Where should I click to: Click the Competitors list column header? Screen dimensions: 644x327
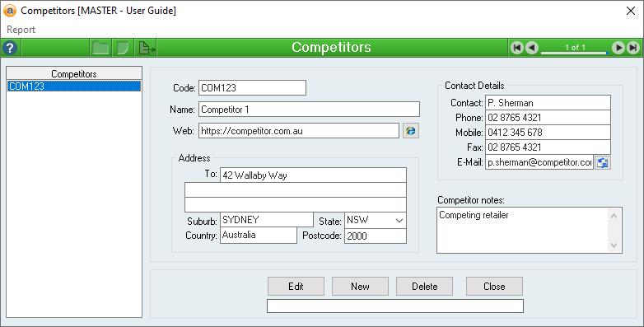(x=74, y=73)
